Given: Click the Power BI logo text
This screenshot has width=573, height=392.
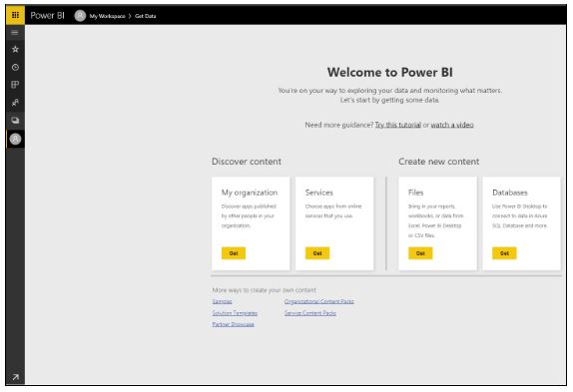Looking at the screenshot, I should [x=47, y=15].
